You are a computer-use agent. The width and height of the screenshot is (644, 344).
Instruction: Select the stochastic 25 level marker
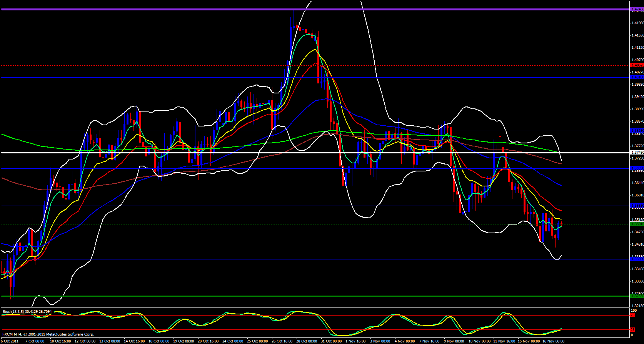coord(632,330)
